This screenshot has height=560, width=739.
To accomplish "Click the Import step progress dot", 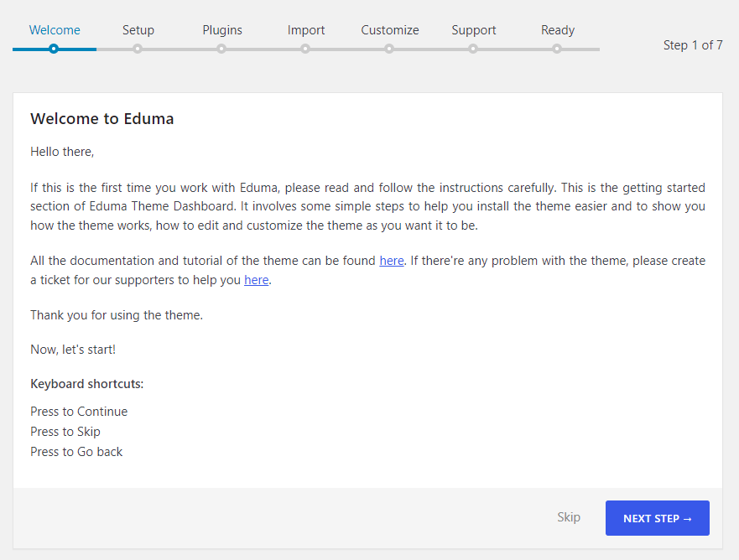I will click(x=305, y=49).
